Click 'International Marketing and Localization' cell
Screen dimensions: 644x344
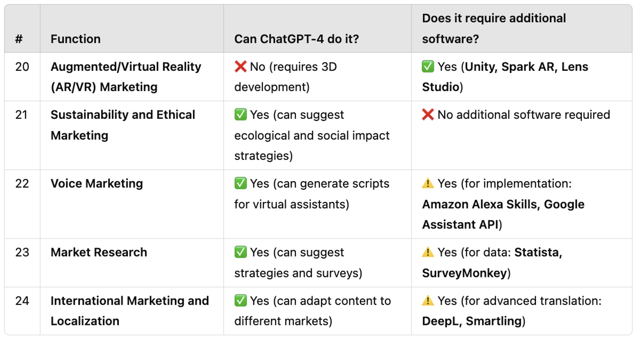(129, 311)
